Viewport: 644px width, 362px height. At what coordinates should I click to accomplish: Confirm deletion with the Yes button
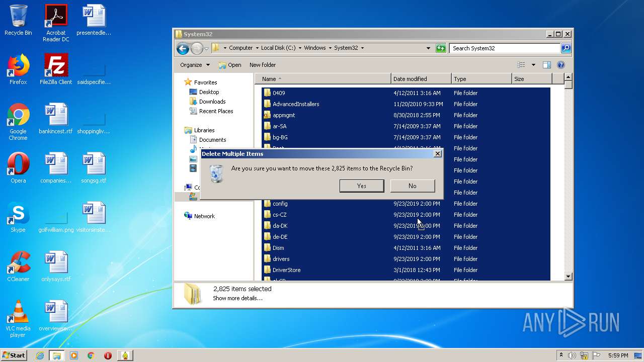click(362, 186)
